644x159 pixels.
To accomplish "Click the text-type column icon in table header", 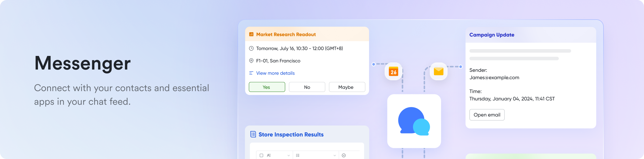I will (269, 155).
